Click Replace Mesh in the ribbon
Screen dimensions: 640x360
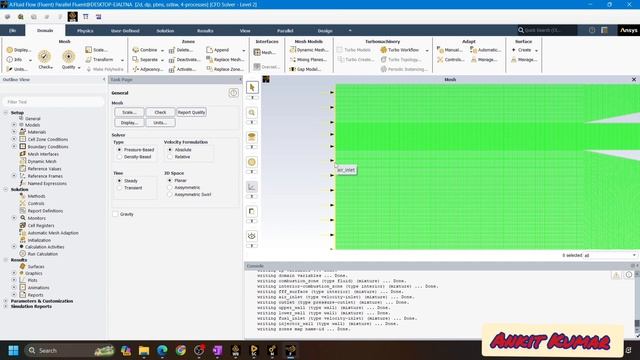click(225, 60)
